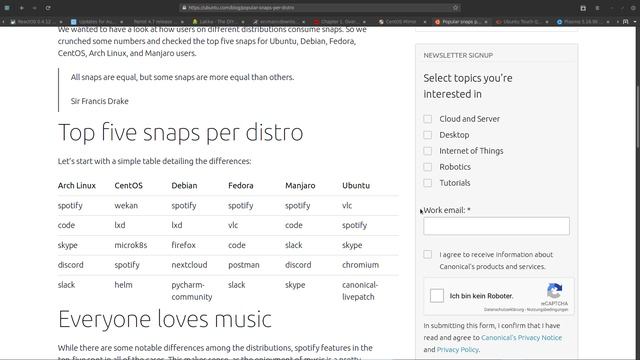Click the 'Sir Francis Drake' quote attribution
Image resolution: width=640 pixels, height=360 pixels.
point(100,101)
